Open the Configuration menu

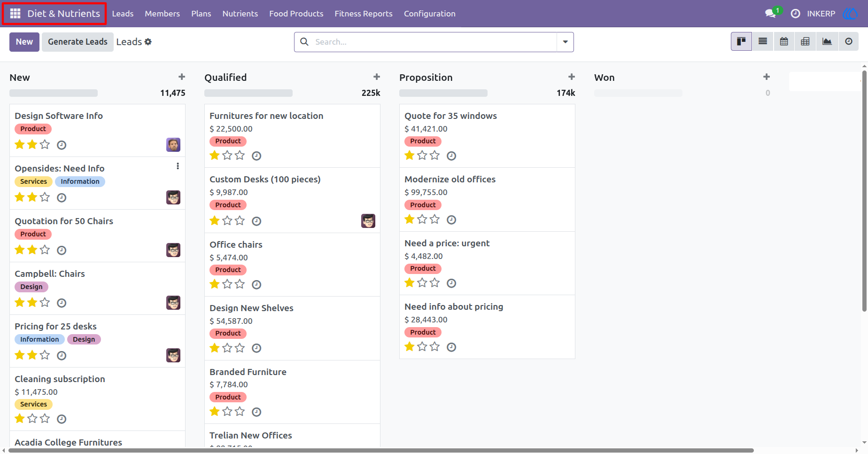[x=430, y=14]
